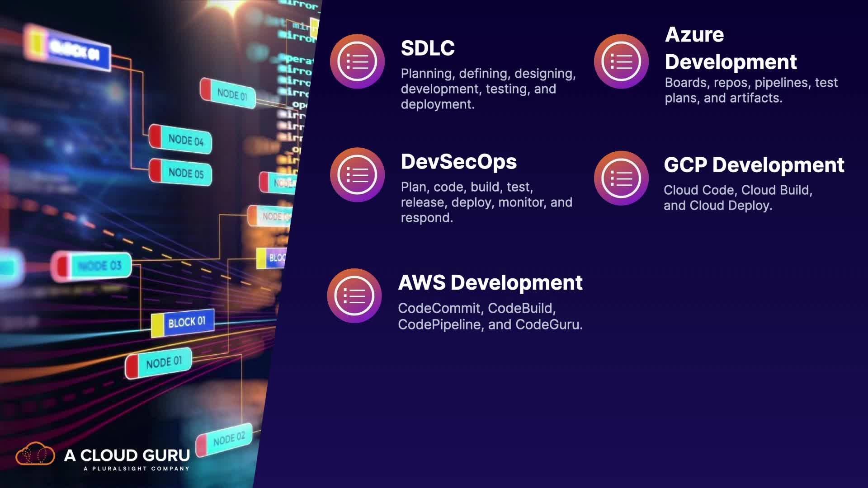Image resolution: width=868 pixels, height=488 pixels.
Task: Click the DevSecOps heading
Action: click(458, 162)
